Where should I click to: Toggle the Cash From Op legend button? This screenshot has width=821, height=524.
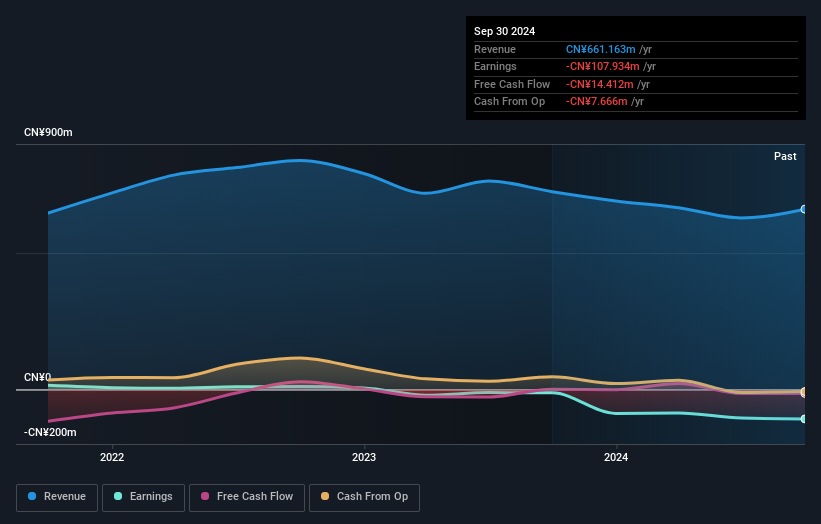click(364, 497)
